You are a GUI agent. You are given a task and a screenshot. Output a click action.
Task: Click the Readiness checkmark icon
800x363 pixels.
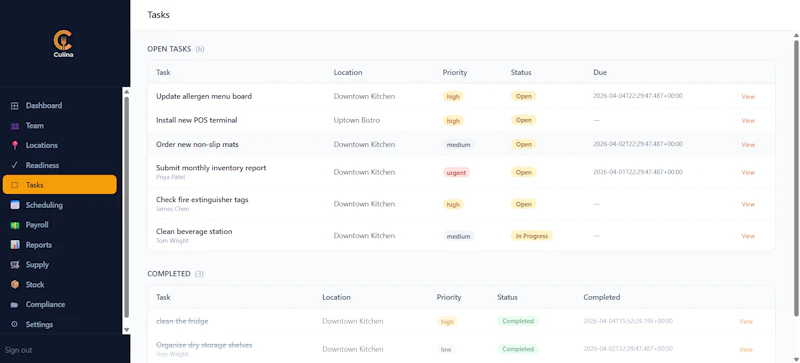pyautogui.click(x=14, y=165)
